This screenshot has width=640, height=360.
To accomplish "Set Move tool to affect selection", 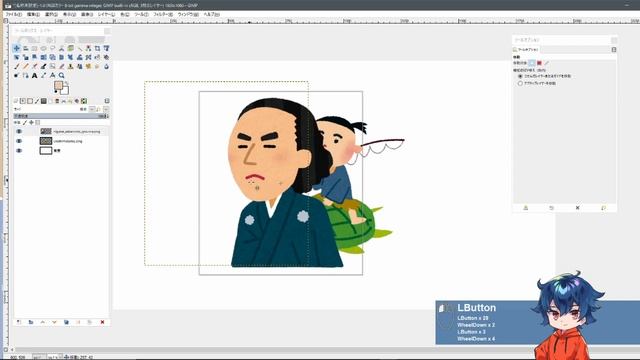I will [x=539, y=63].
